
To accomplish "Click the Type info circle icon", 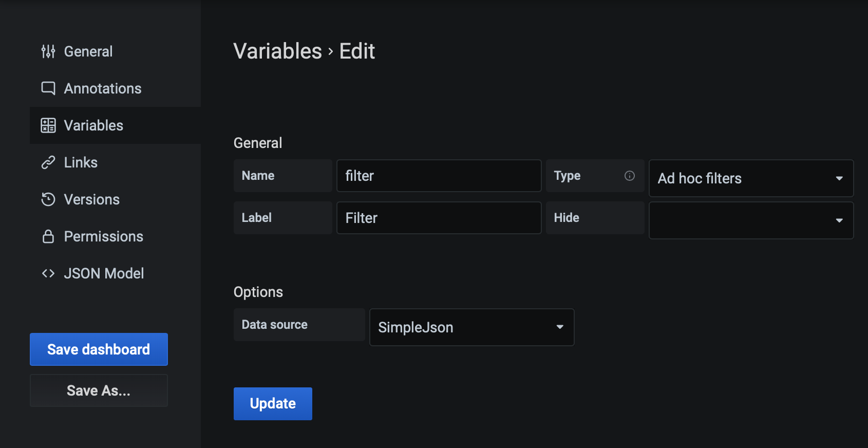I will click(x=630, y=176).
